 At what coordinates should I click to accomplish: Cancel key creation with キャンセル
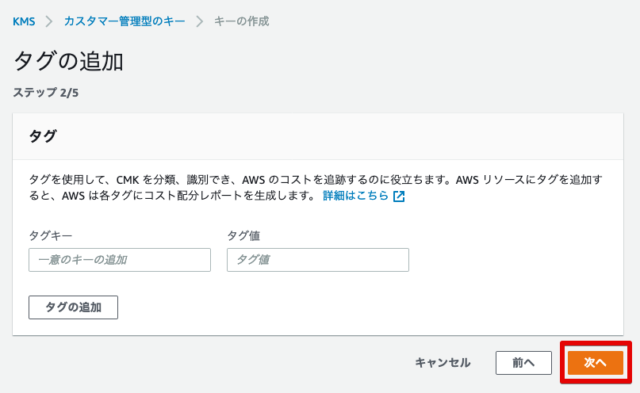point(442,362)
